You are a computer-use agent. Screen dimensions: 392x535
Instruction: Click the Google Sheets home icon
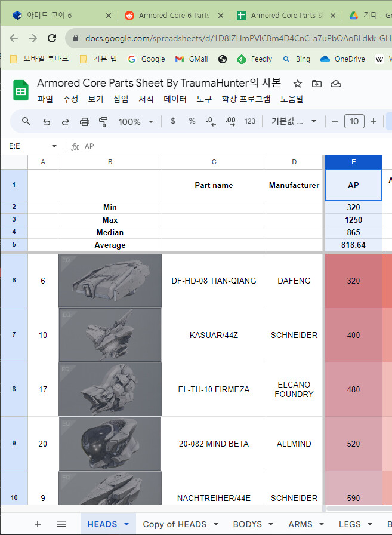(x=20, y=90)
